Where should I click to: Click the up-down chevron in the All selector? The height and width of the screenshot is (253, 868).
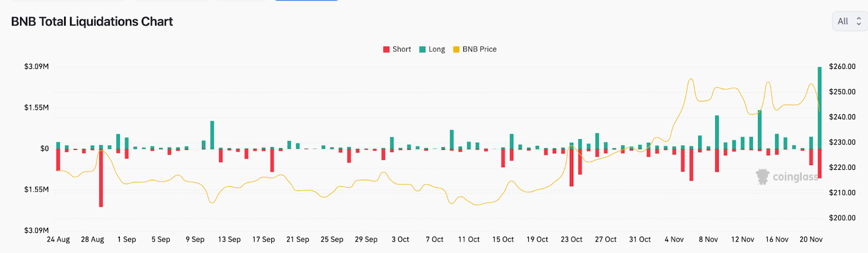click(859, 21)
